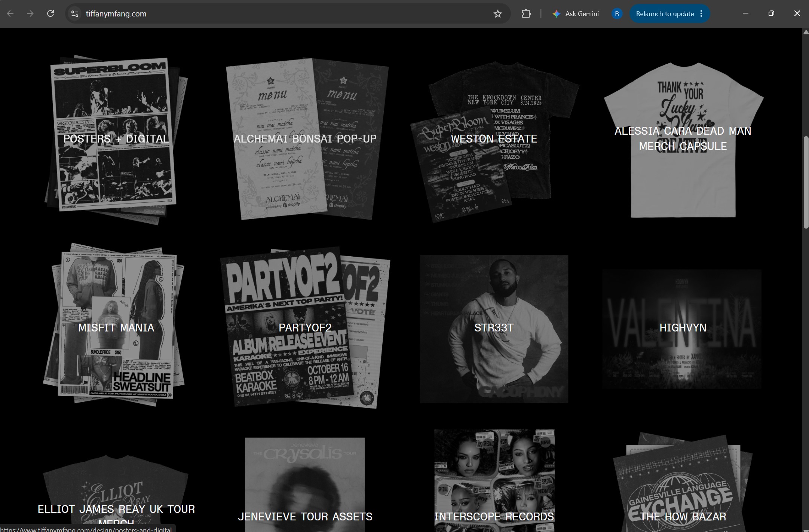Screen dimensions: 809x532
Task: Reload the page with the refresh icon
Action: coord(50,14)
